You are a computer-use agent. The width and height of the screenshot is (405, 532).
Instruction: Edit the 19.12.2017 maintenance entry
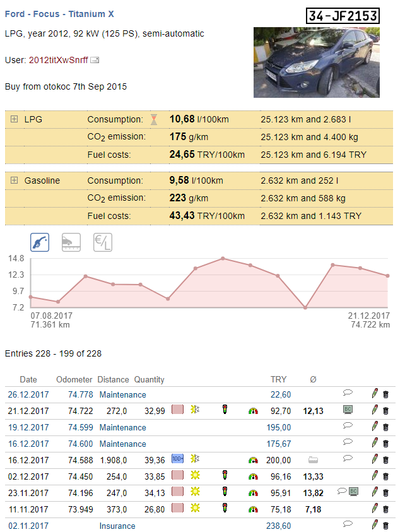tap(375, 426)
